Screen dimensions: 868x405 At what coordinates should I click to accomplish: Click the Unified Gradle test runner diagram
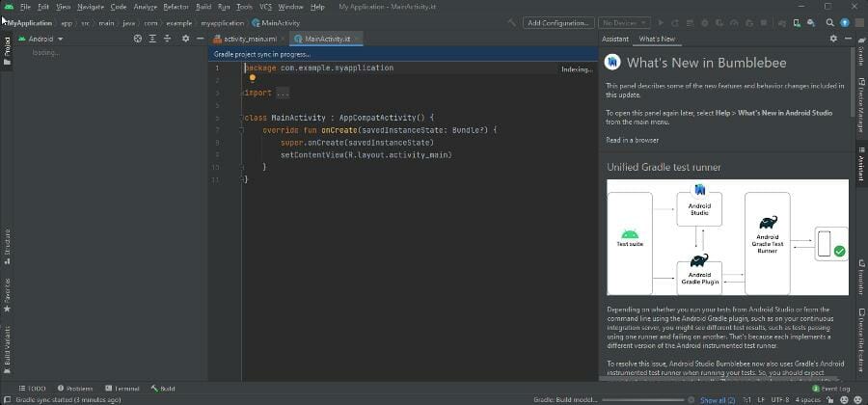point(727,237)
